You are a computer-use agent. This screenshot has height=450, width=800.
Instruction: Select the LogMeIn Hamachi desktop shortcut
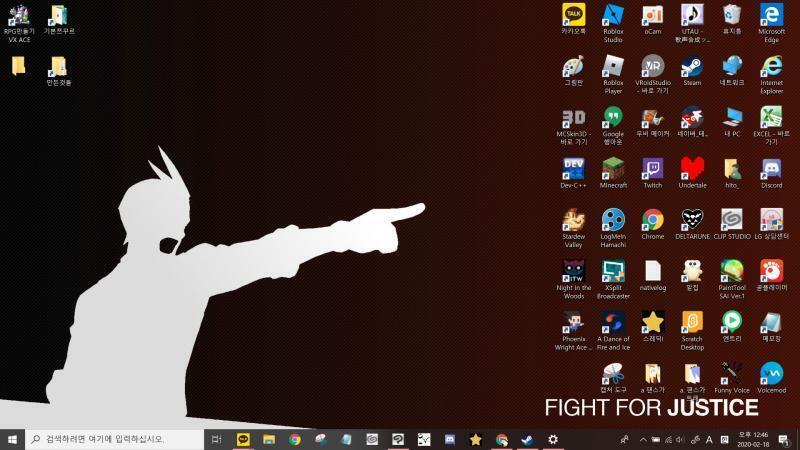click(613, 228)
